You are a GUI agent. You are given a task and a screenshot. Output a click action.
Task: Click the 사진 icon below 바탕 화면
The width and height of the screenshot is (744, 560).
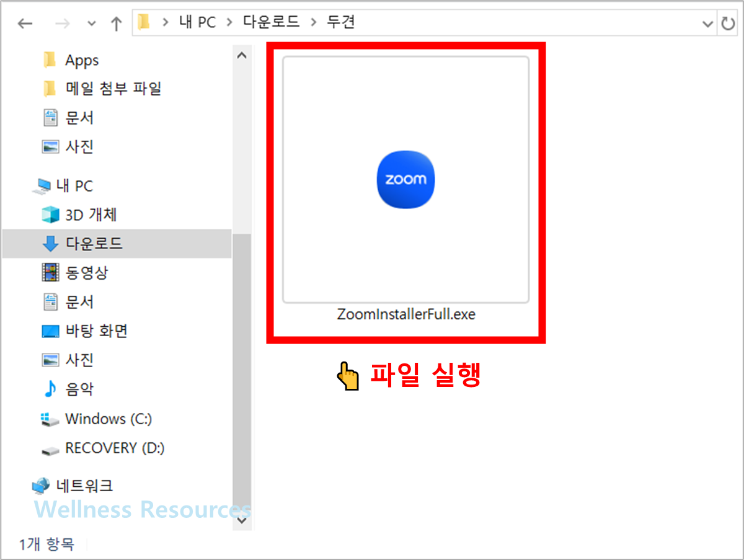point(50,360)
